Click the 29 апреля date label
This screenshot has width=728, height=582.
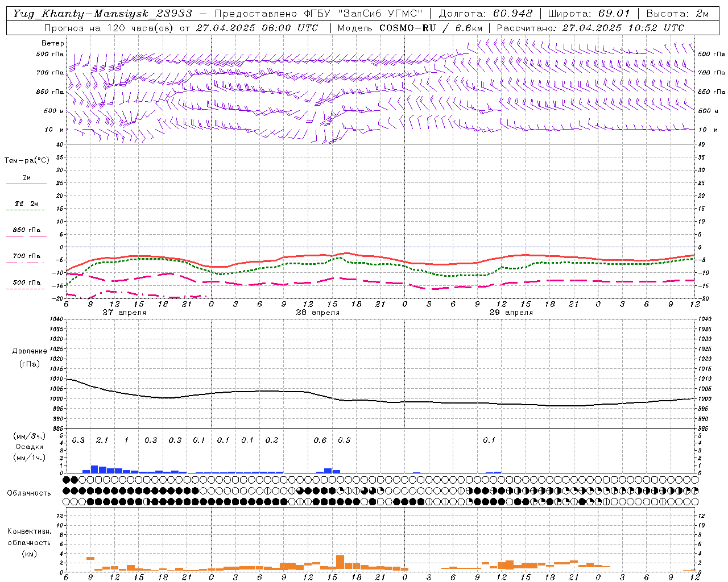[x=511, y=313]
